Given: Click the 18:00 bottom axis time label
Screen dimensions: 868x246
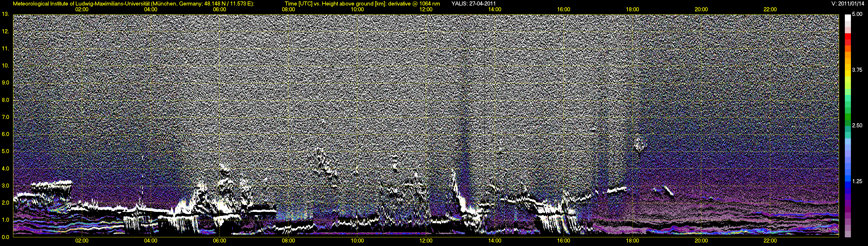Looking at the screenshot, I should [632, 241].
